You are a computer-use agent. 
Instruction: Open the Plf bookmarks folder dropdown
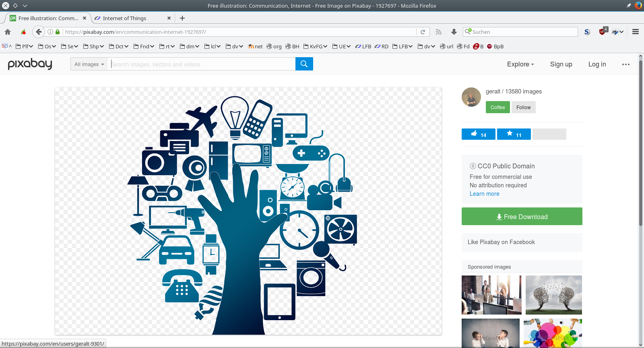pyautogui.click(x=24, y=46)
